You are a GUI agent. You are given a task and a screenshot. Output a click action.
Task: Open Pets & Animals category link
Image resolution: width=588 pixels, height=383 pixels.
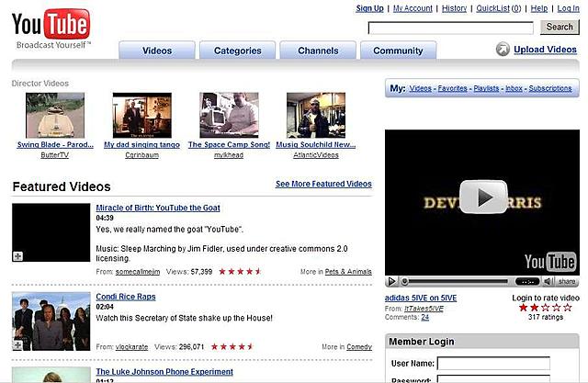click(x=348, y=272)
